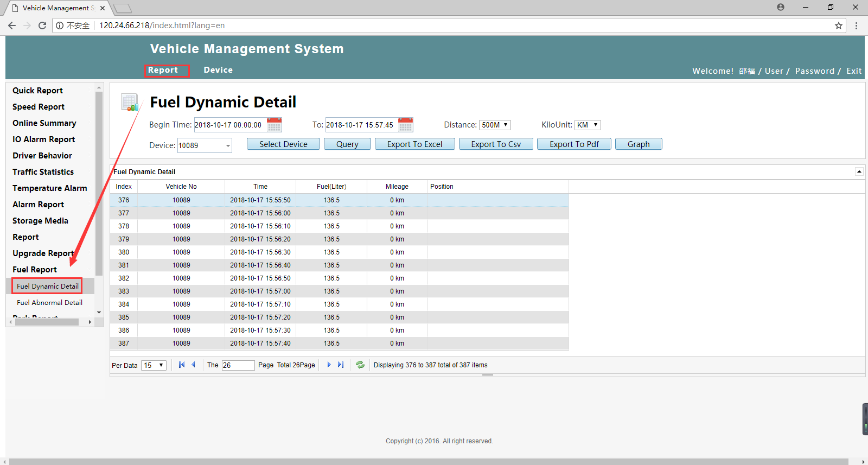Export results to Csv

coord(496,144)
